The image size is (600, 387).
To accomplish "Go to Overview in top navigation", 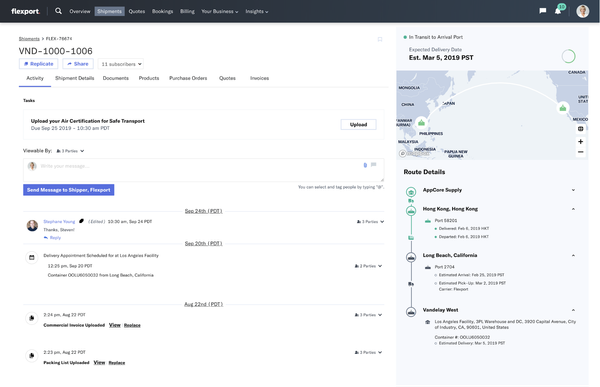I will [x=80, y=11].
